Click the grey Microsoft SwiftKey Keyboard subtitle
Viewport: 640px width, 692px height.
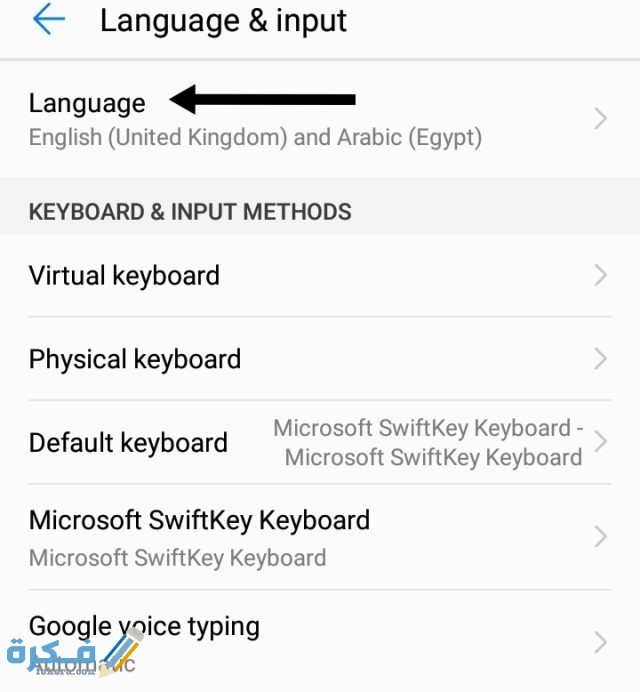tap(177, 557)
